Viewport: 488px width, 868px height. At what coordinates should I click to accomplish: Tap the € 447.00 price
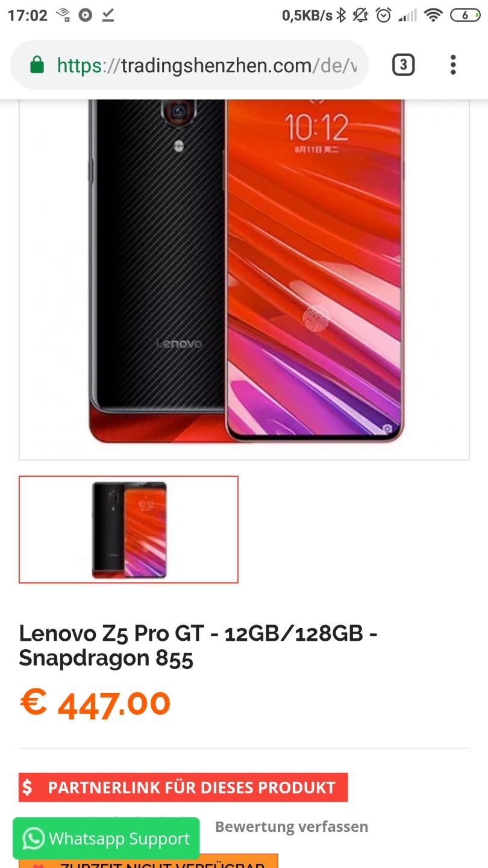pos(95,703)
